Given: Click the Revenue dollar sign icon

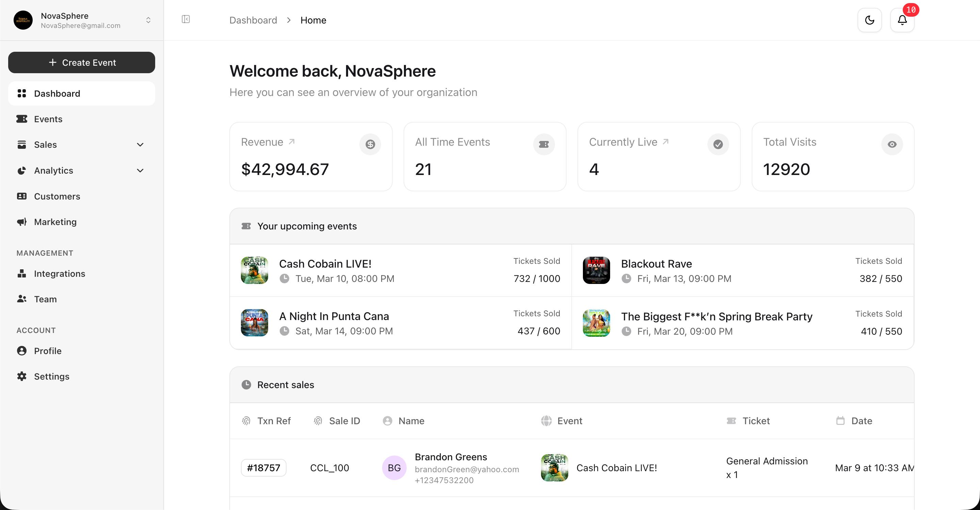Looking at the screenshot, I should tap(370, 144).
